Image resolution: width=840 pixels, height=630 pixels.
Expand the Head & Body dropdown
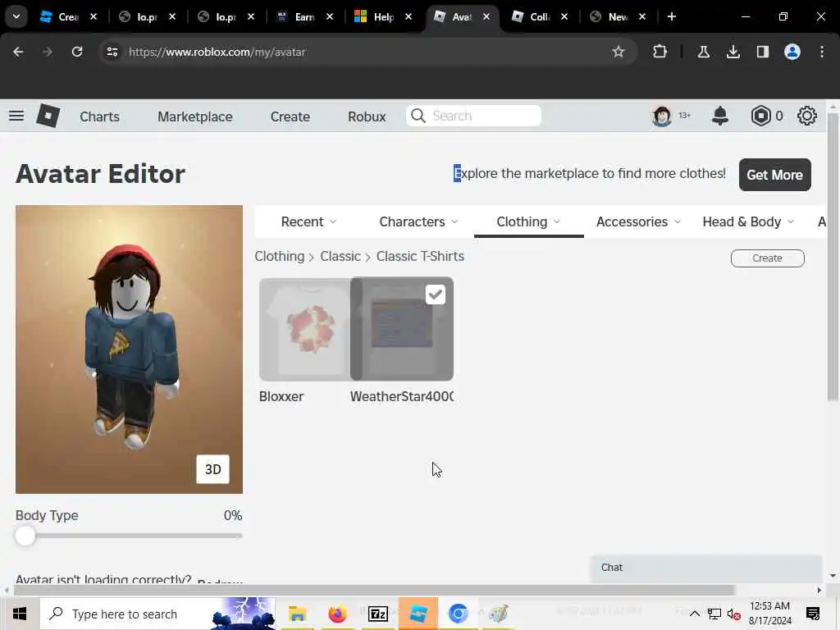coord(748,221)
